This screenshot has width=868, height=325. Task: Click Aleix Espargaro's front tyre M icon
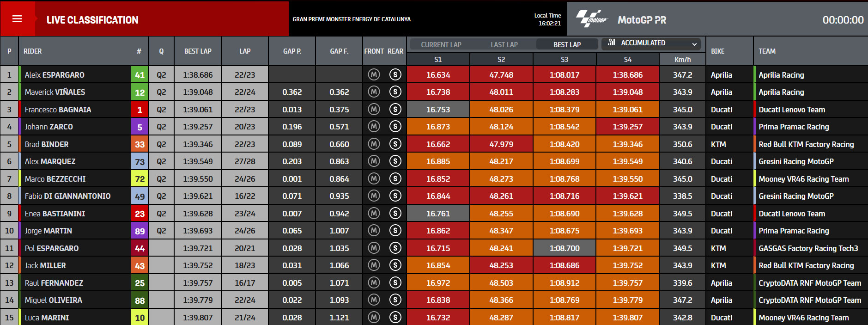[x=374, y=74]
